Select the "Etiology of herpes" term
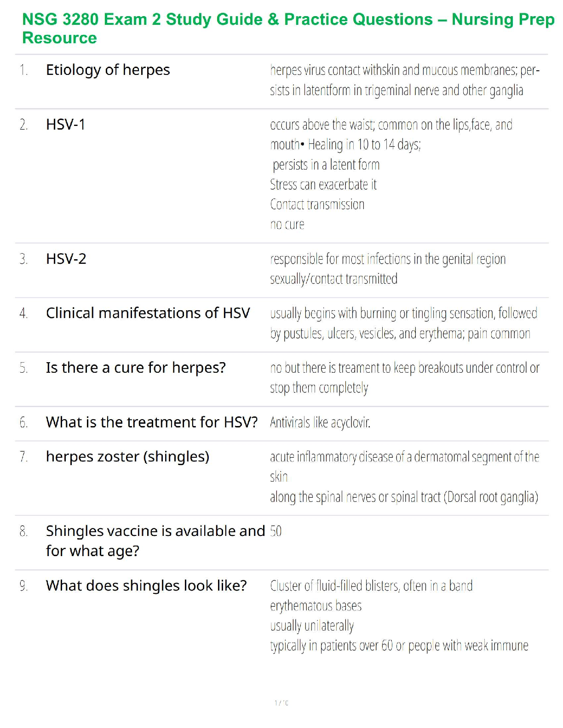Viewport: 563px width, 728px height. tap(108, 70)
